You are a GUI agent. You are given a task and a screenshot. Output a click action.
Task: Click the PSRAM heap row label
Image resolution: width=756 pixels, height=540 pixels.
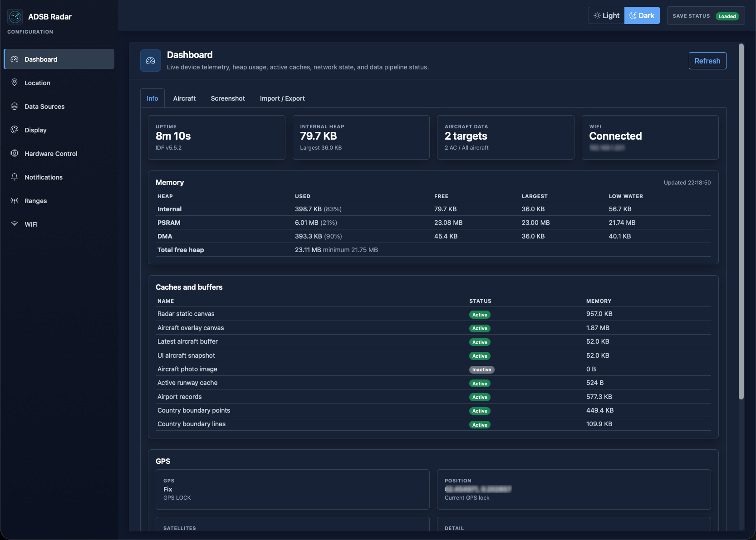click(x=169, y=223)
